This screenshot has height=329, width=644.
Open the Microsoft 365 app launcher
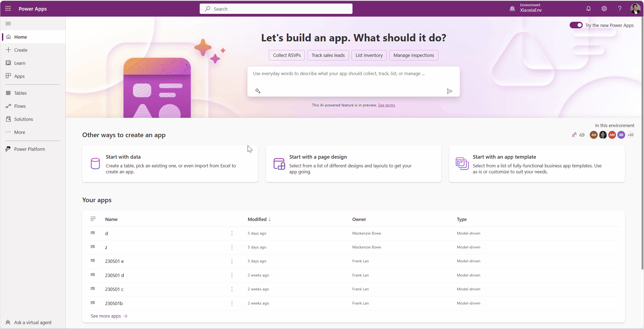8,8
